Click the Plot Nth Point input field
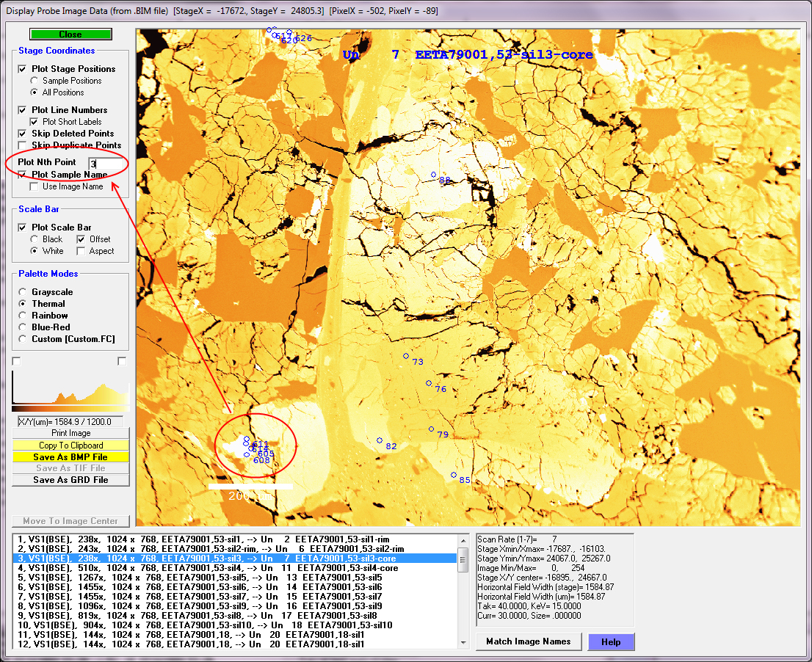Screen dimensions: 812x662 (x=104, y=164)
